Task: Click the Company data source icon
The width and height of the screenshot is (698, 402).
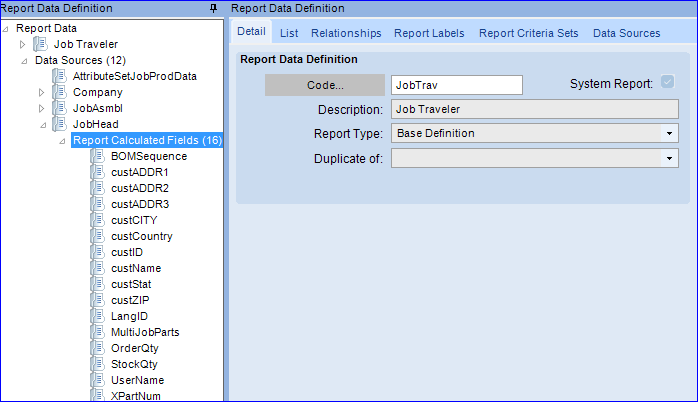Action: [x=60, y=92]
